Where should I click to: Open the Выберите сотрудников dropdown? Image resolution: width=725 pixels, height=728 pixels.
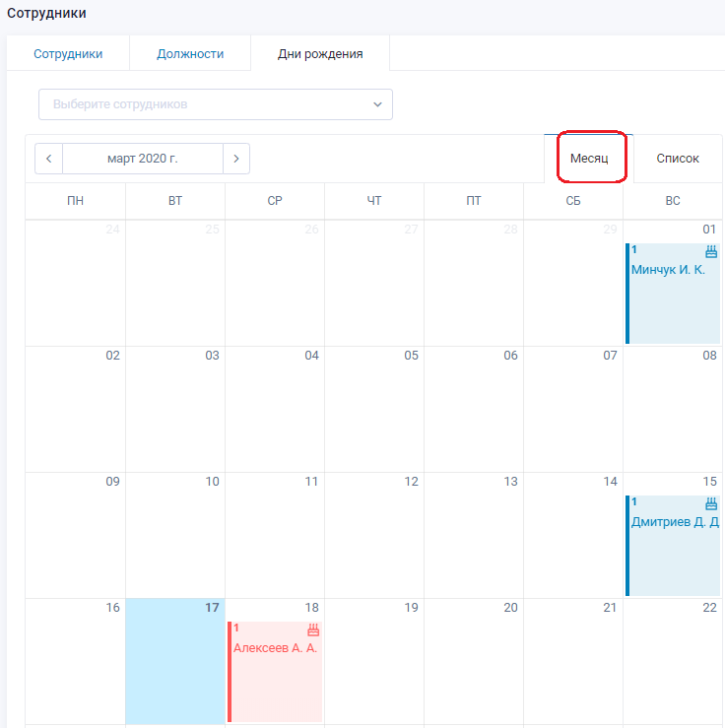point(216,104)
